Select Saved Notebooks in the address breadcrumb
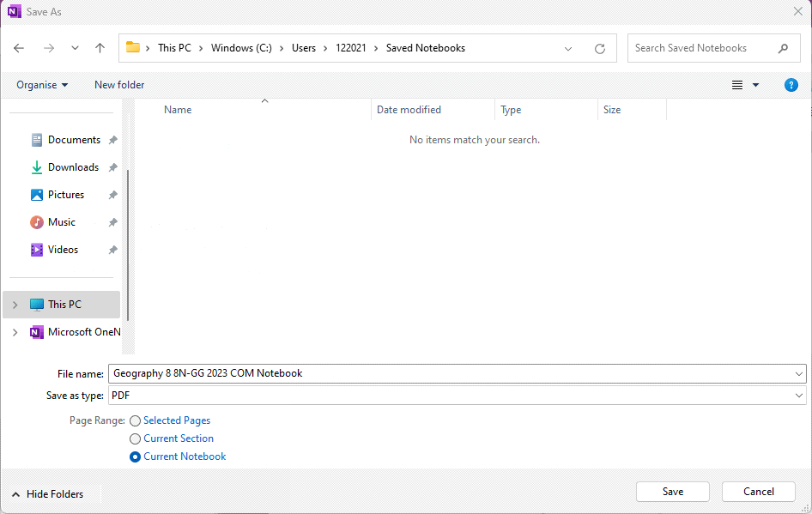Viewport: 812px width, 514px height. click(426, 48)
